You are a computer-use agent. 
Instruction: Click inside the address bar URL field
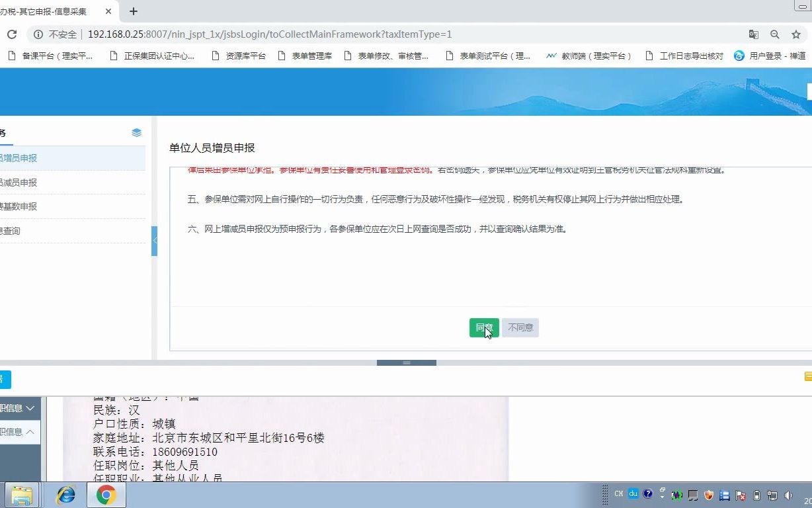tap(298, 34)
